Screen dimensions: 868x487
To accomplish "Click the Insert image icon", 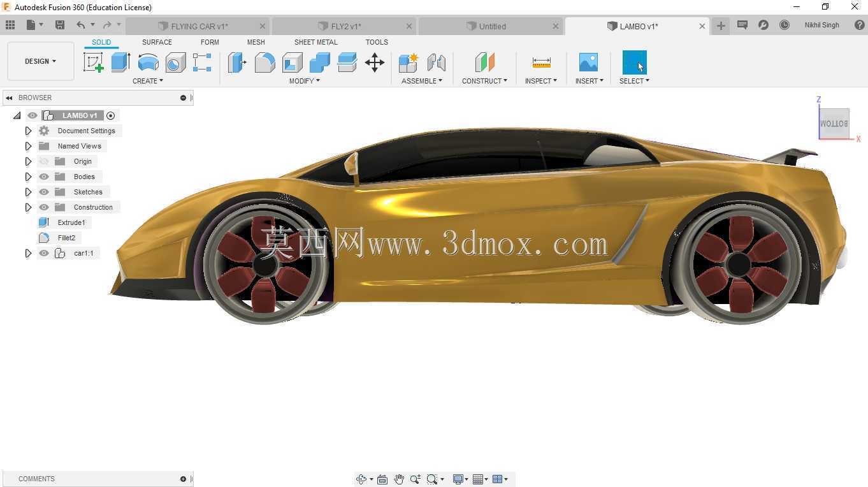I will 588,62.
